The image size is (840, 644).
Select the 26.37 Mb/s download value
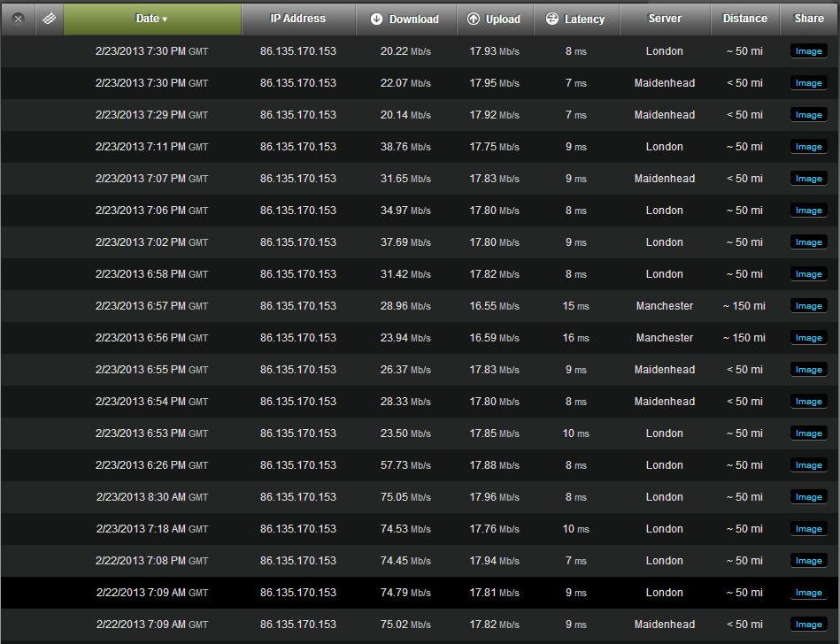(405, 370)
